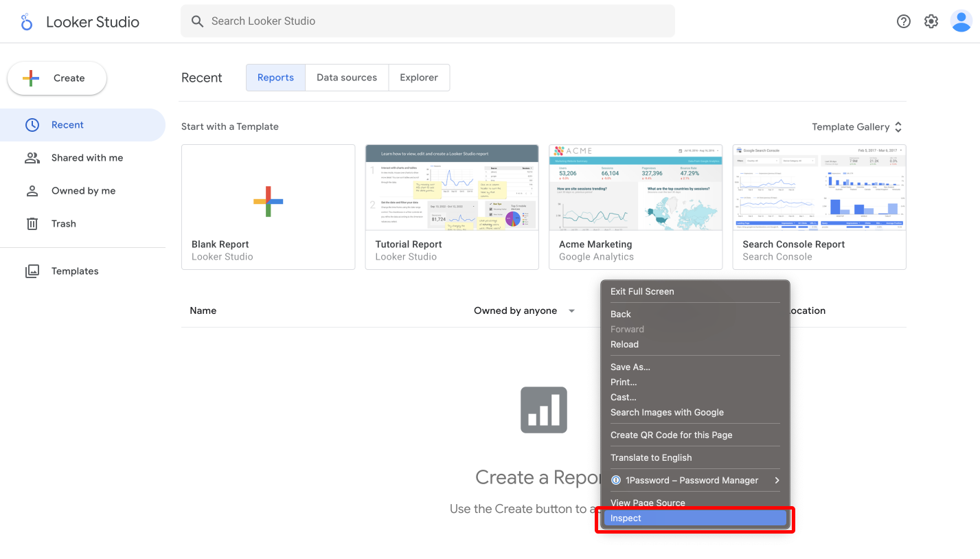Click the Create button
Viewport: 980px width, 559px height.
point(57,78)
